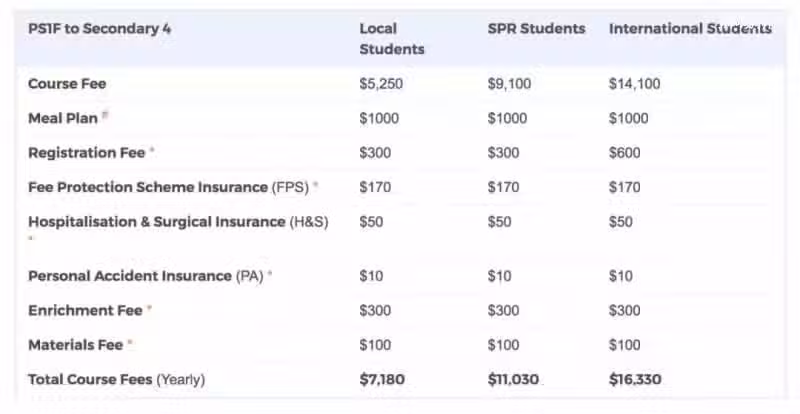Click the Course Fee row label
800x414 pixels.
tap(67, 84)
